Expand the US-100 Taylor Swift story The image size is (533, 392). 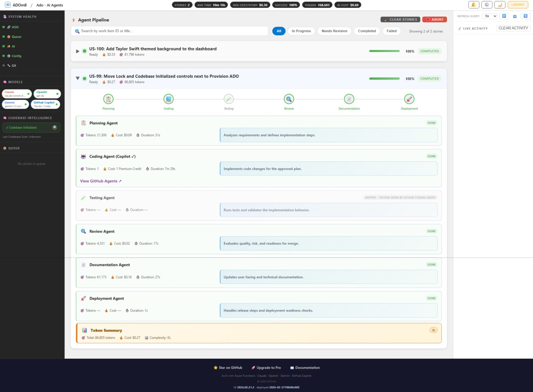[77, 51]
